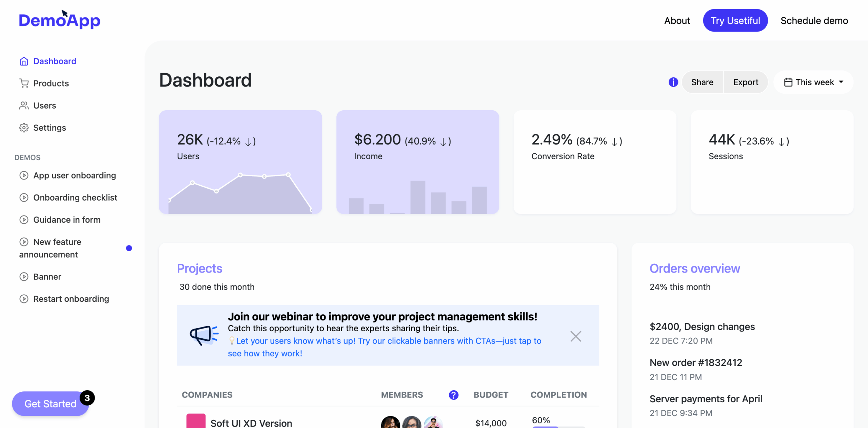The width and height of the screenshot is (868, 428).
Task: Click the Soft UI XD completion progress bar
Action: (558, 427)
